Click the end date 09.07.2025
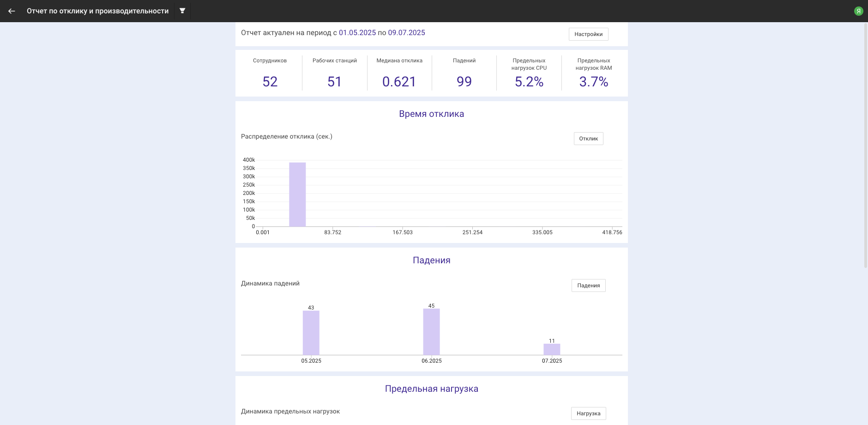868x425 pixels. pos(406,33)
